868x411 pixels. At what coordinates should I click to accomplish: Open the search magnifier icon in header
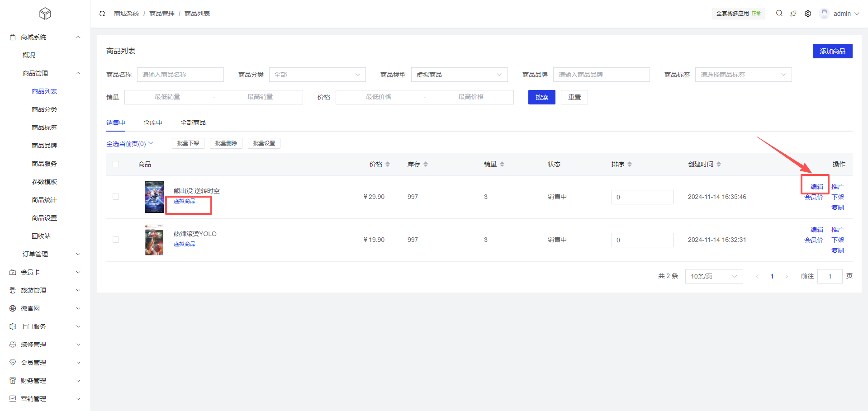click(x=779, y=14)
